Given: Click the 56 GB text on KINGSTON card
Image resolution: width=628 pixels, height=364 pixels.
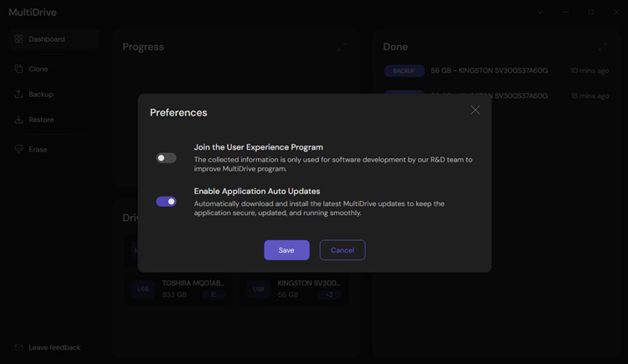Looking at the screenshot, I should click(x=288, y=295).
